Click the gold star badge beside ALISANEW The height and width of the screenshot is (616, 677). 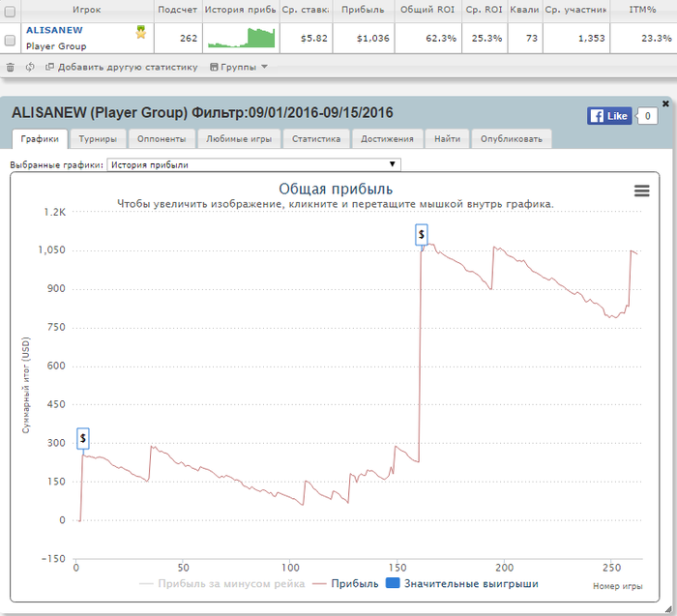pyautogui.click(x=141, y=32)
